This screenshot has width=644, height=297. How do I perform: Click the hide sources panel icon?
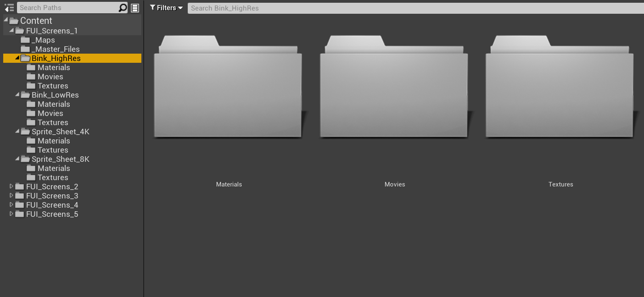(9, 8)
